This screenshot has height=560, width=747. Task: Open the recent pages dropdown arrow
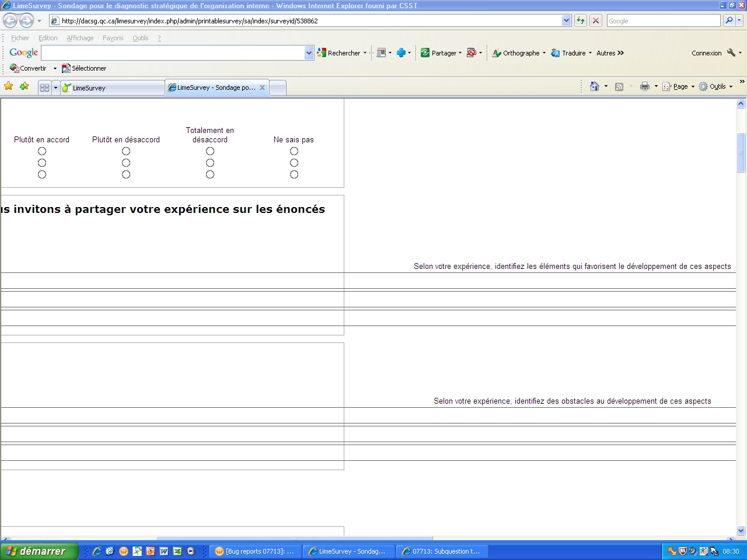(40, 21)
